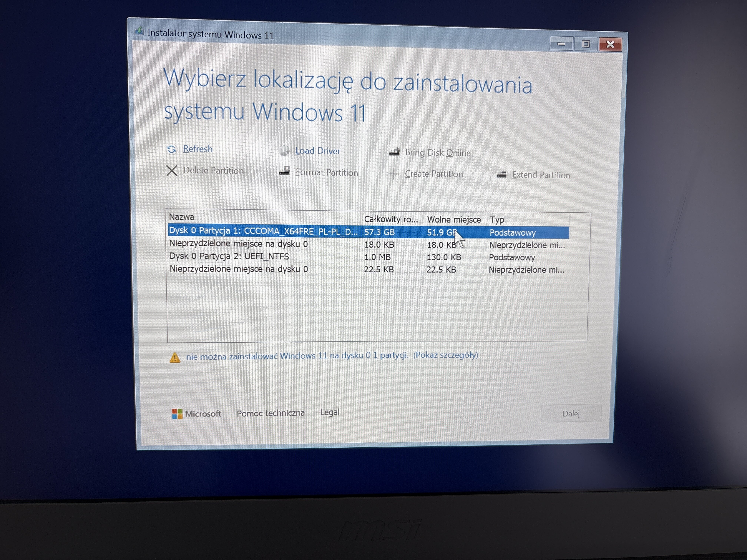Image resolution: width=747 pixels, height=560 pixels.
Task: Maximize the Instalator systemu Windows 11 window
Action: (586, 44)
